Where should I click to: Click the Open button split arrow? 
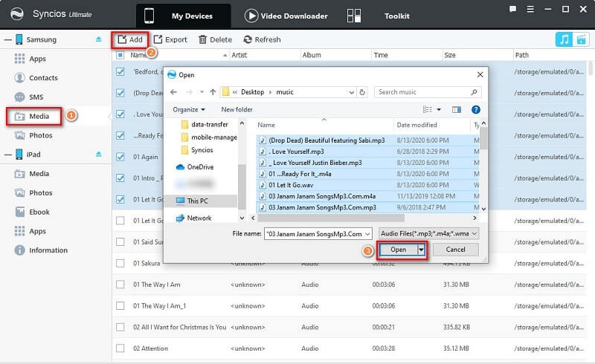[x=421, y=250]
